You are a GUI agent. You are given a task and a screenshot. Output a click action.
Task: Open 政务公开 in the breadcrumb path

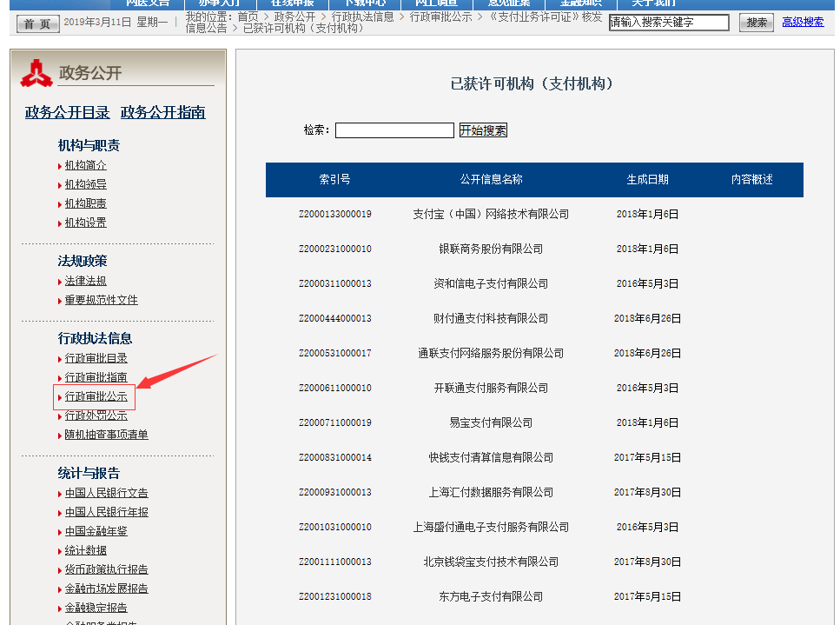(294, 17)
